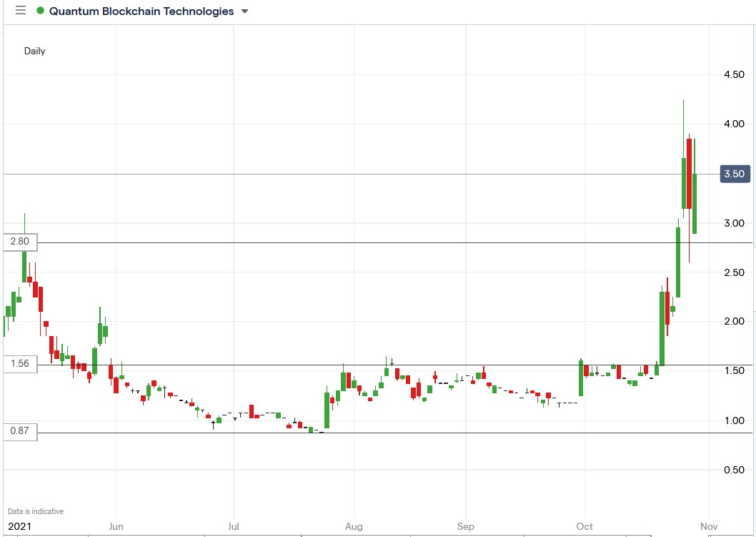Click the 1.56 price level label
This screenshot has height=537, width=756.
[20, 363]
